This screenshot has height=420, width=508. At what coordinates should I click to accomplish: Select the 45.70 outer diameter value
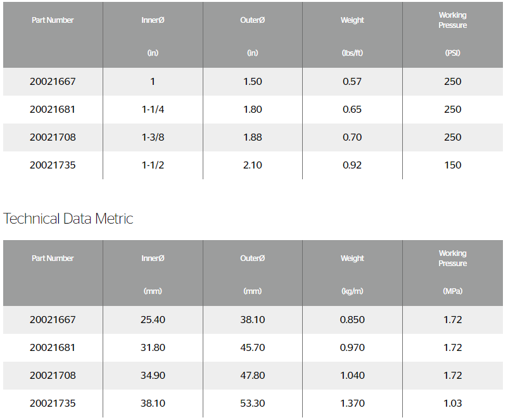252,347
